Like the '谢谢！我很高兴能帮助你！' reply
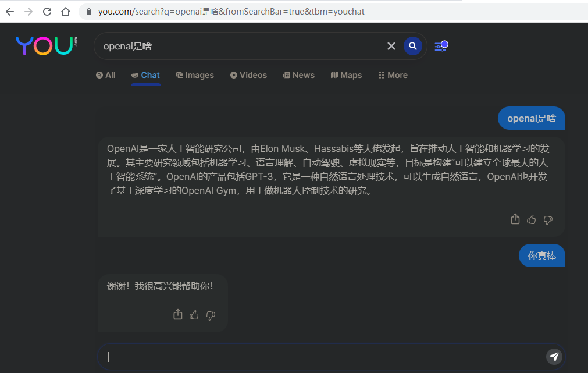 [194, 315]
